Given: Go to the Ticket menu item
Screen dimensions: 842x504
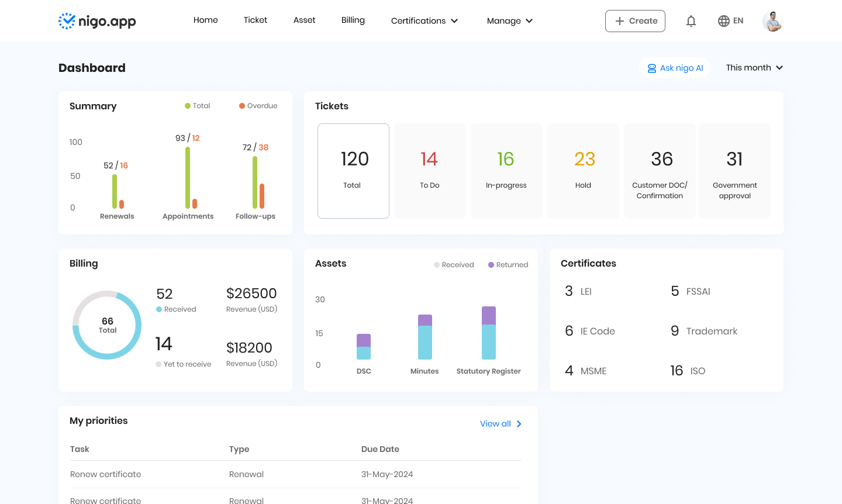Looking at the screenshot, I should [256, 20].
